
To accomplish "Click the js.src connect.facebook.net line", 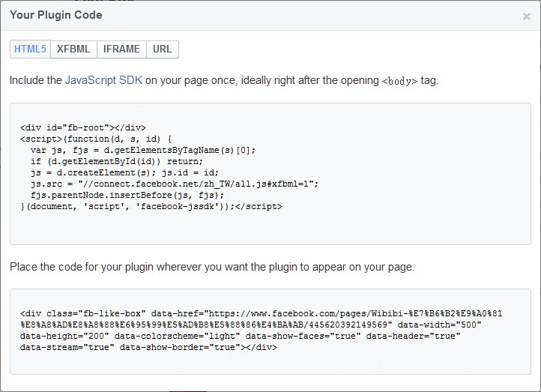I will tap(174, 184).
